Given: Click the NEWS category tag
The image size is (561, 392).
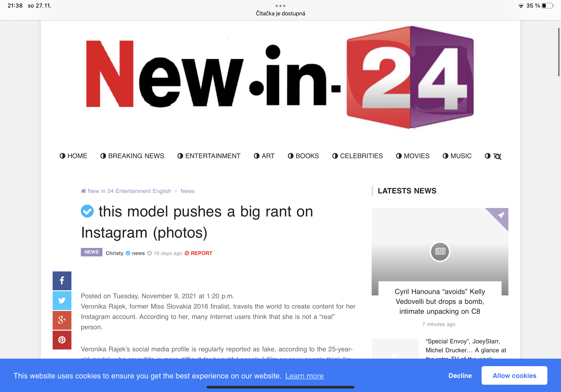Looking at the screenshot, I should tap(92, 252).
